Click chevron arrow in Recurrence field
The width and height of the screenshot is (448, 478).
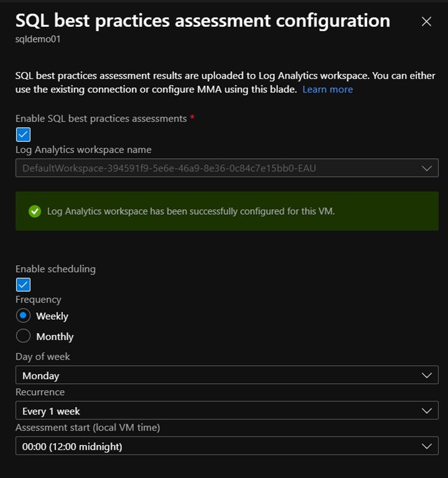(426, 411)
